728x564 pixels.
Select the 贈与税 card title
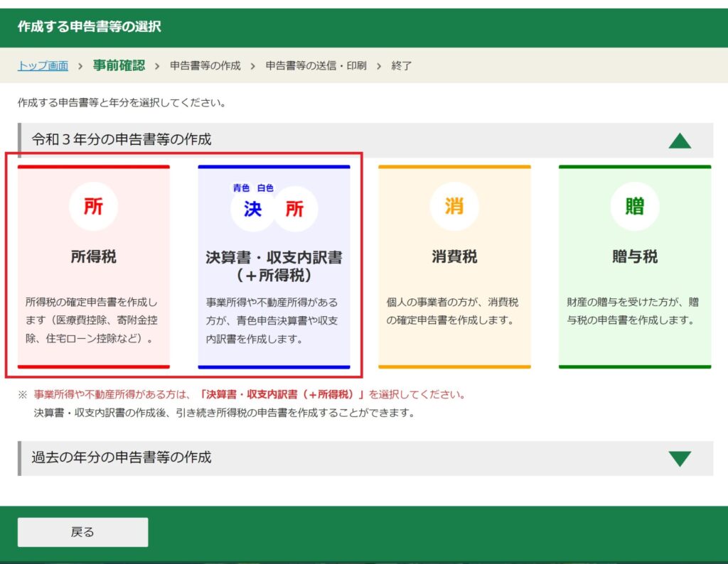point(635,256)
